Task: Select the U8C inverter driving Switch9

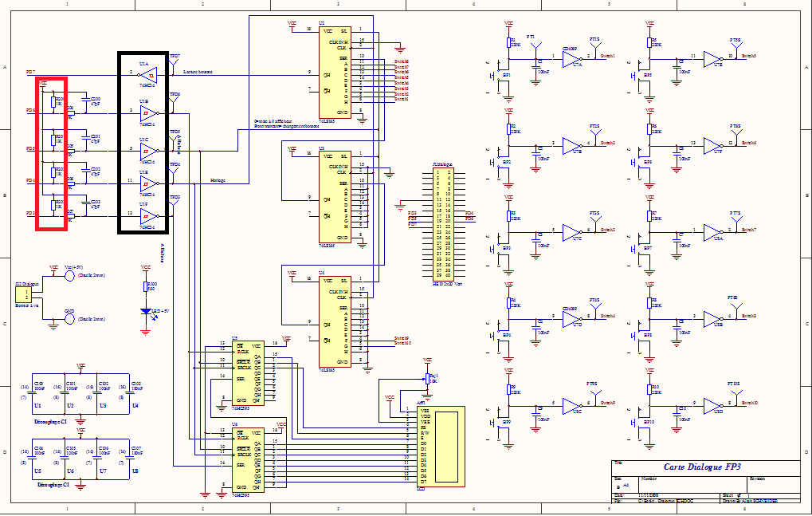Action: click(571, 406)
